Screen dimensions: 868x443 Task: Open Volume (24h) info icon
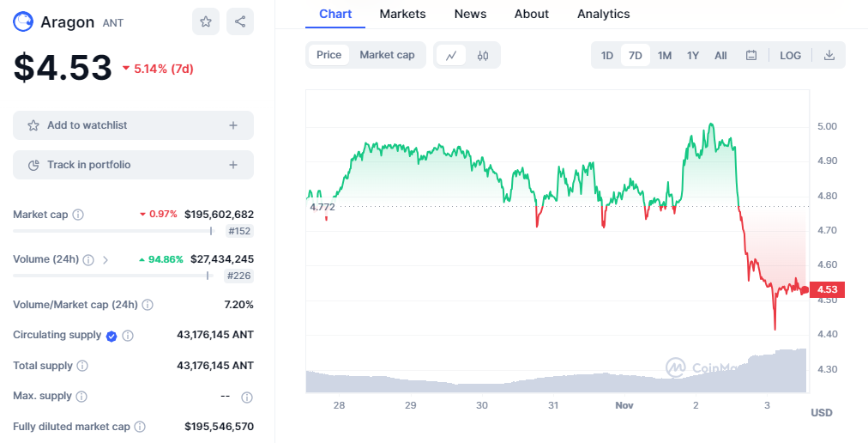click(x=88, y=259)
